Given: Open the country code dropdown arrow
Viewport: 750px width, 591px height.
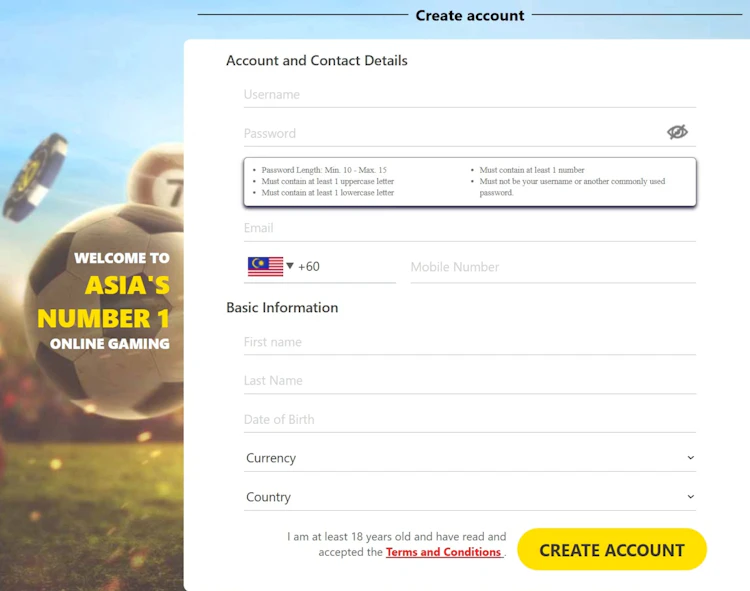Looking at the screenshot, I should tap(290, 265).
